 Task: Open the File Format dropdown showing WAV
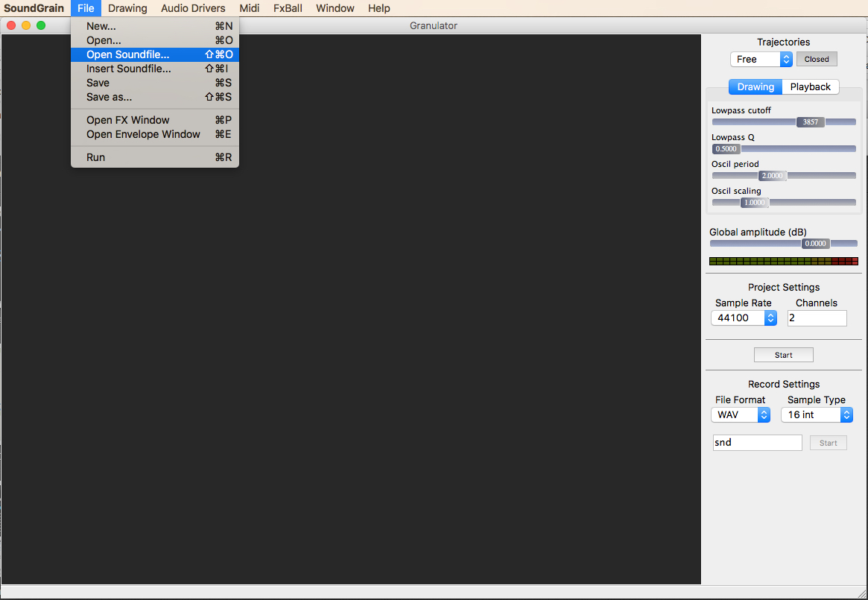point(741,414)
